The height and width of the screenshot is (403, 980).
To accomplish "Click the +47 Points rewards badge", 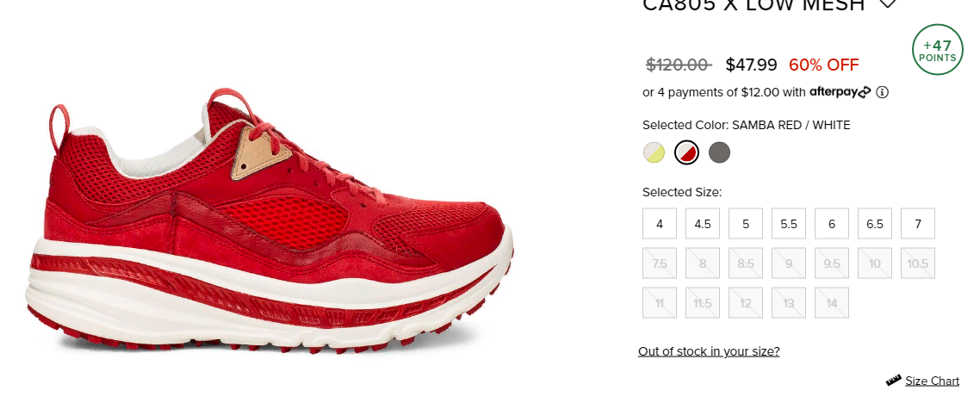I will (938, 49).
